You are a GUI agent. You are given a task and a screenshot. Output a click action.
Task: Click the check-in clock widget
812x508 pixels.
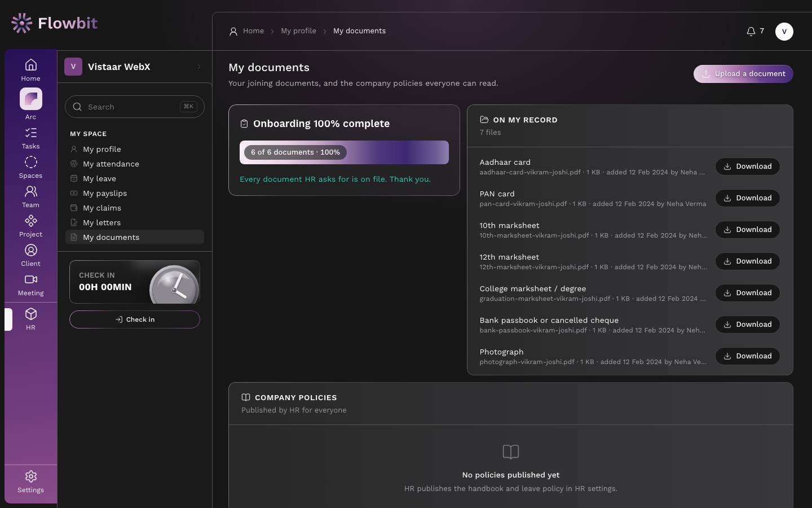tap(135, 282)
